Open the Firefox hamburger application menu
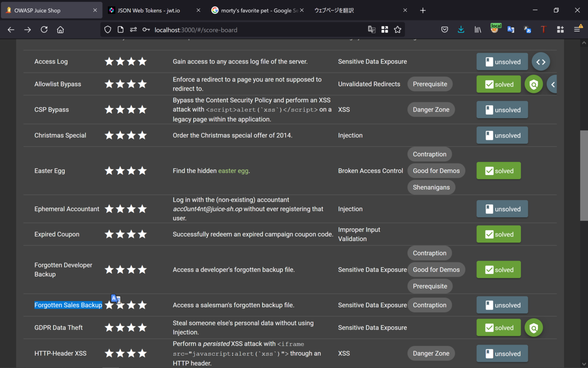 (x=577, y=29)
